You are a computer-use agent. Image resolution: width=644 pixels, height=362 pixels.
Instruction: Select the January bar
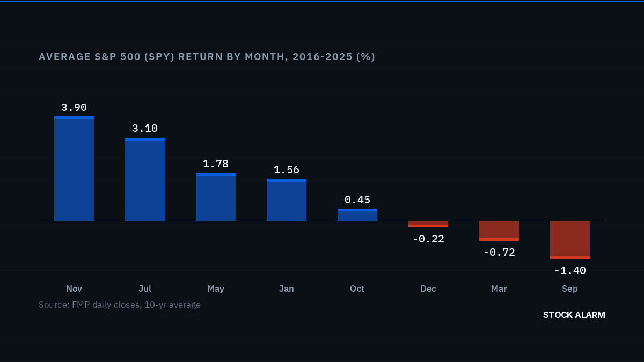[x=287, y=200]
